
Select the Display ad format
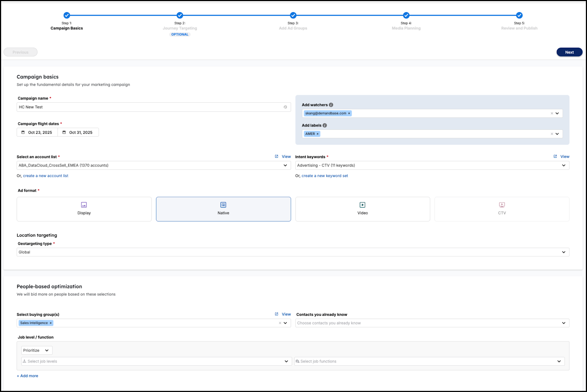pos(84,209)
